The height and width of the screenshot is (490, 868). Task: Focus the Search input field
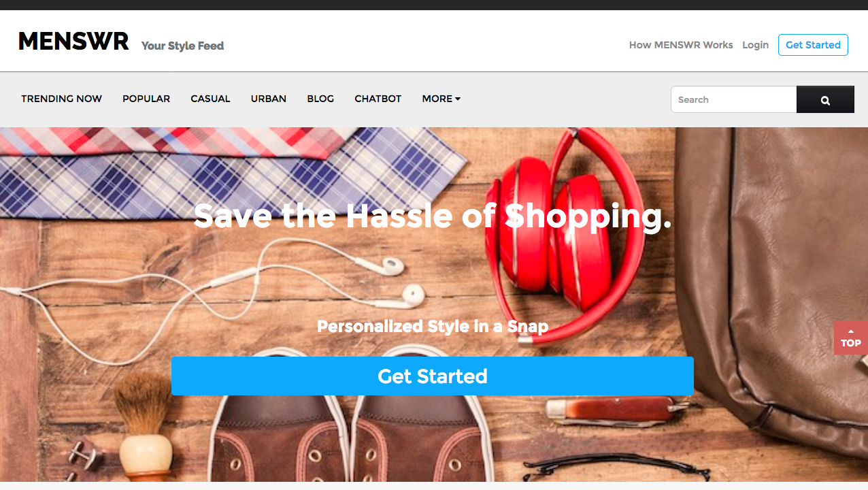pyautogui.click(x=733, y=99)
